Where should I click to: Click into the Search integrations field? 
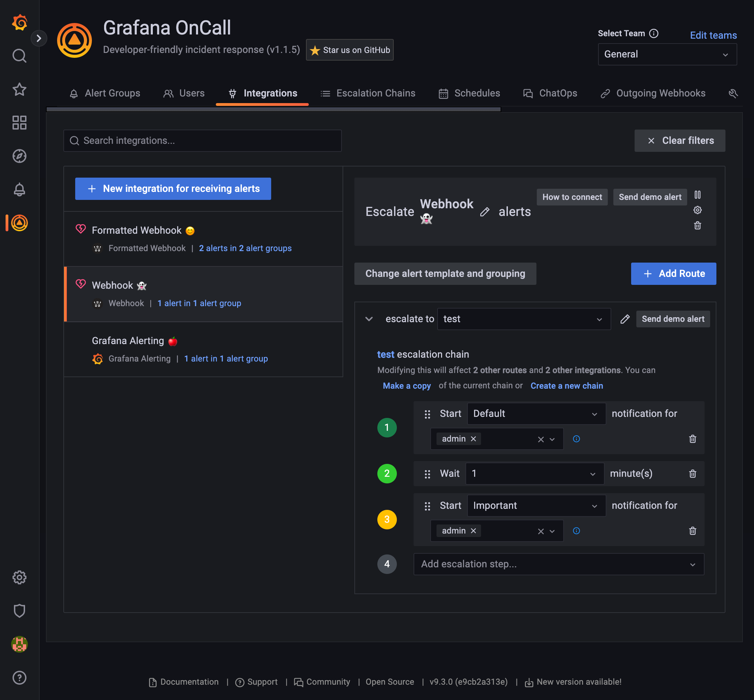203,141
